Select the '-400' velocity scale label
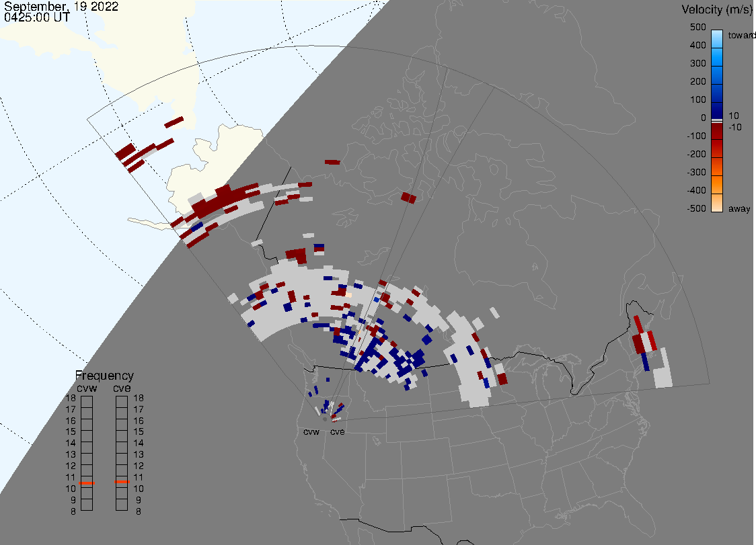756x545 pixels. (x=696, y=190)
